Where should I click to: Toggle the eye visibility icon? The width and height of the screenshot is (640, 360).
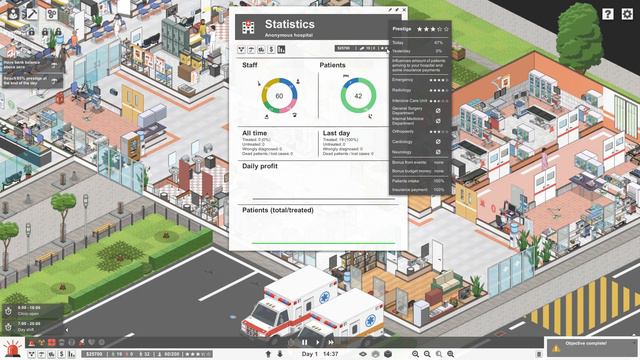(362, 354)
